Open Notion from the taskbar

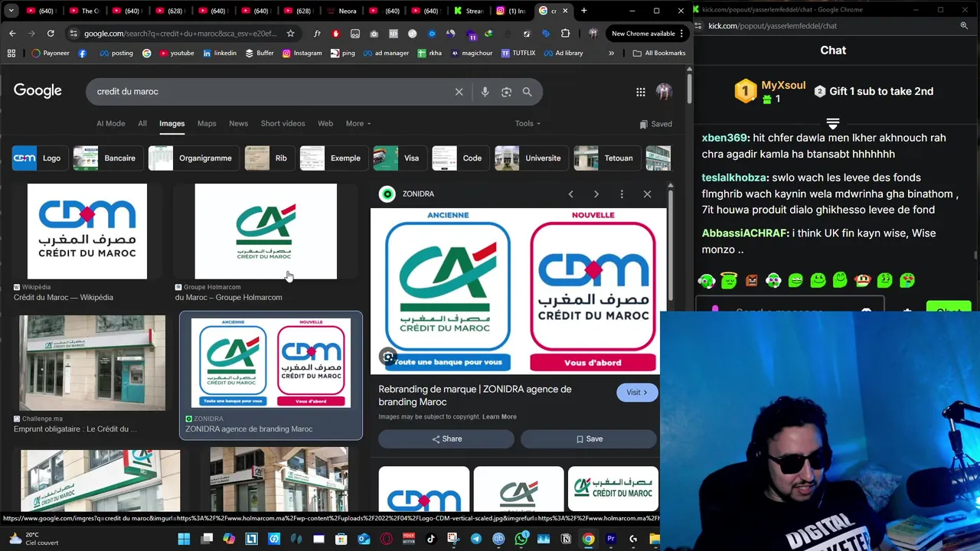(x=566, y=539)
